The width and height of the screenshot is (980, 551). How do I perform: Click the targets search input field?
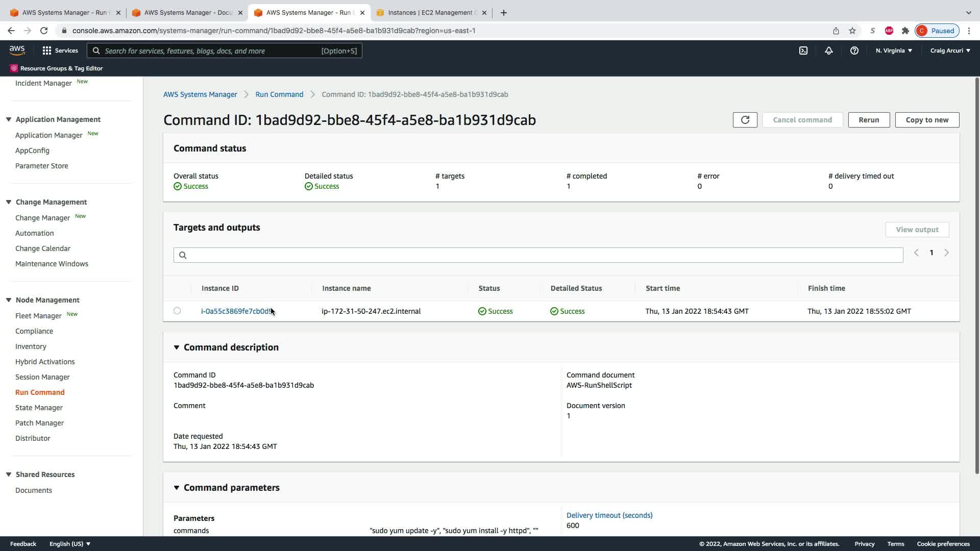point(538,255)
